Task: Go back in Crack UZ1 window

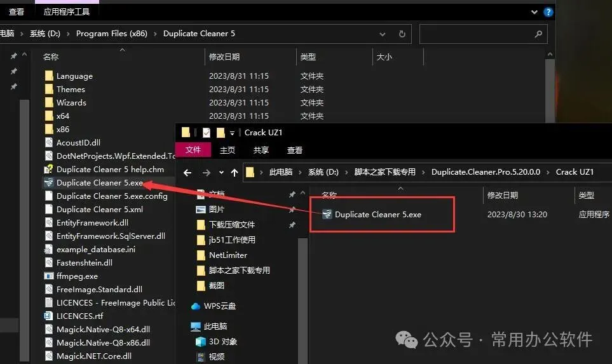Action: (187, 172)
